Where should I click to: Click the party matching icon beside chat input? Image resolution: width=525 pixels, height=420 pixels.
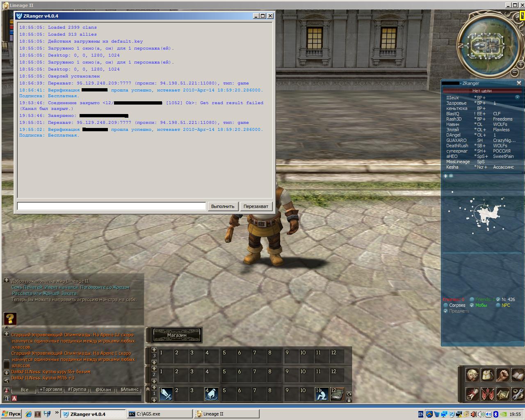tap(7, 398)
